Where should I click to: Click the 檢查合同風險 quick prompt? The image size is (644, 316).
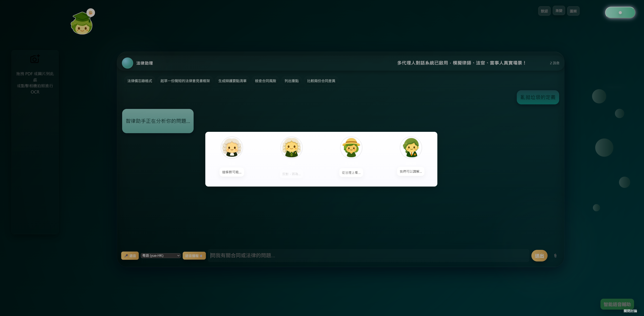(266, 81)
